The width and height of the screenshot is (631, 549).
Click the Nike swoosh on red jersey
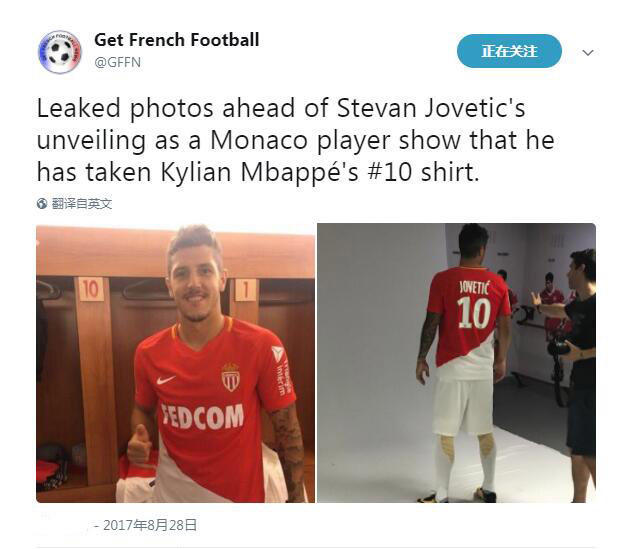(x=166, y=380)
